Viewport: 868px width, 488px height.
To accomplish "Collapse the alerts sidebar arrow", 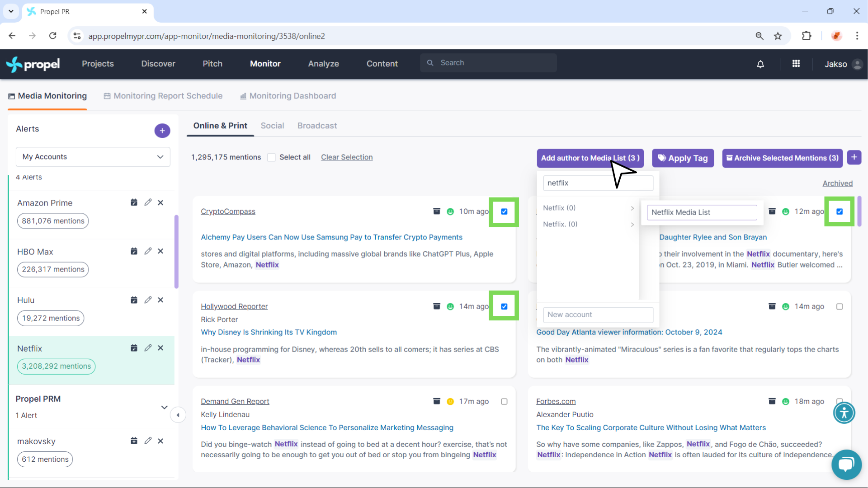I will 178,415.
